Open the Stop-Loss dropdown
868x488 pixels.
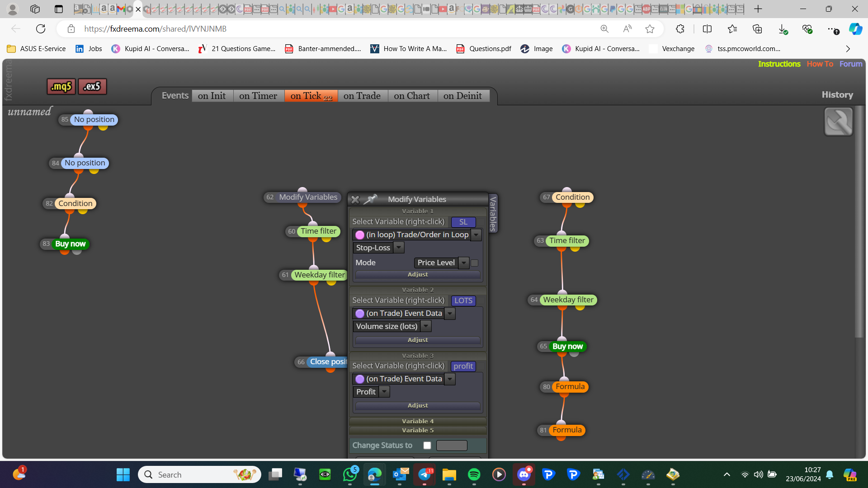click(399, 248)
